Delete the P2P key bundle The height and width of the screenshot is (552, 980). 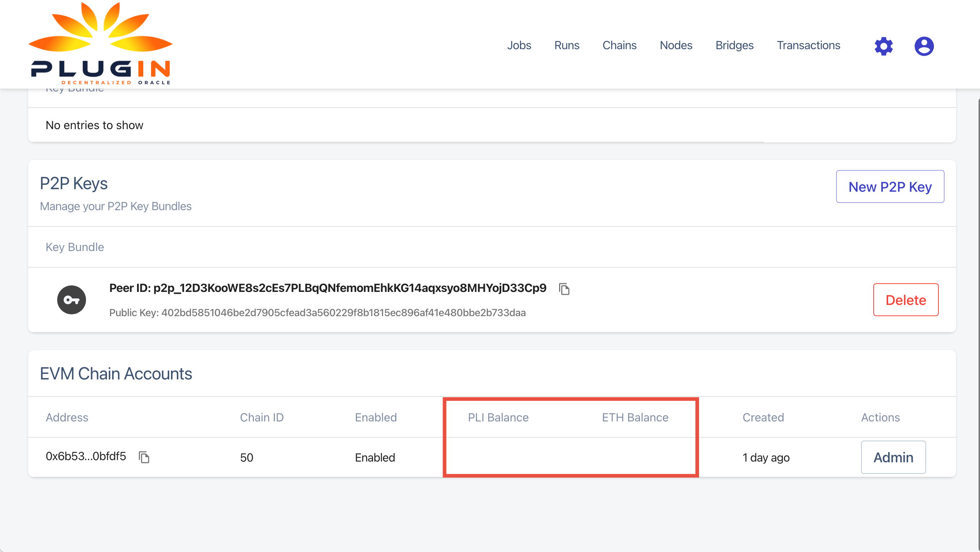pos(906,300)
